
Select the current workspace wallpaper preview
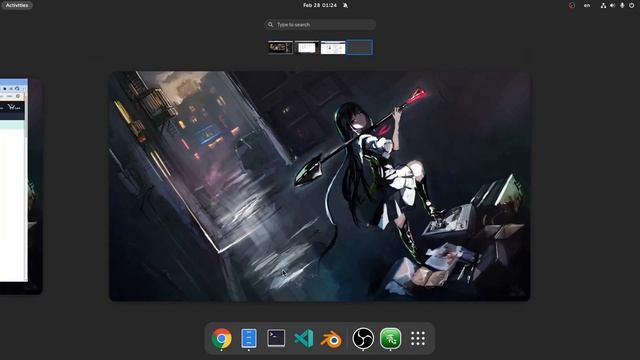click(x=320, y=186)
